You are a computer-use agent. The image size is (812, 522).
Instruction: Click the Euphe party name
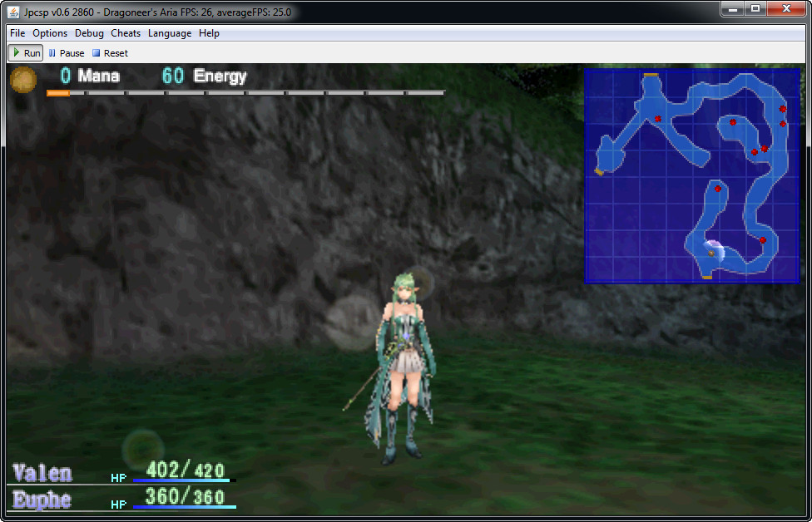(x=42, y=500)
